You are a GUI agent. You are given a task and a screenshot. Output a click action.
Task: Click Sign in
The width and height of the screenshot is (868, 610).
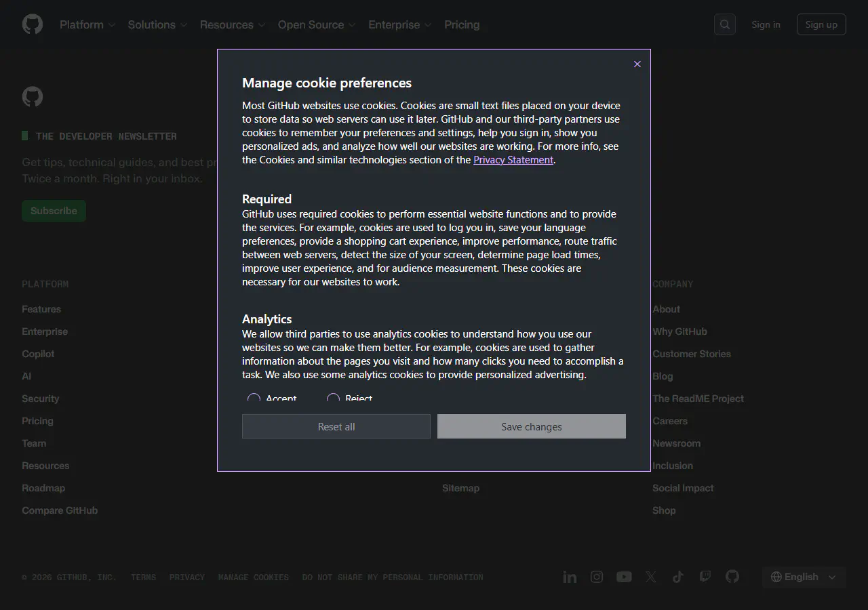[x=766, y=24]
